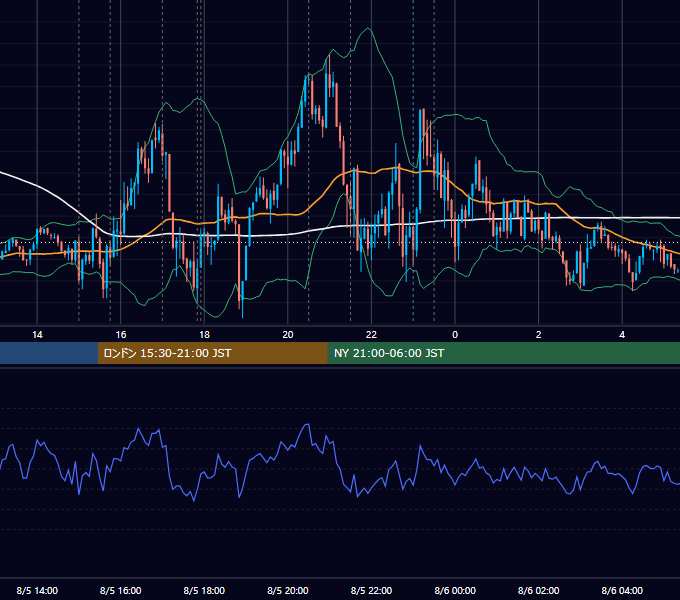Click the "2" hour label on price chart axis
Screen dimensions: 680x600
pyautogui.click(x=539, y=335)
